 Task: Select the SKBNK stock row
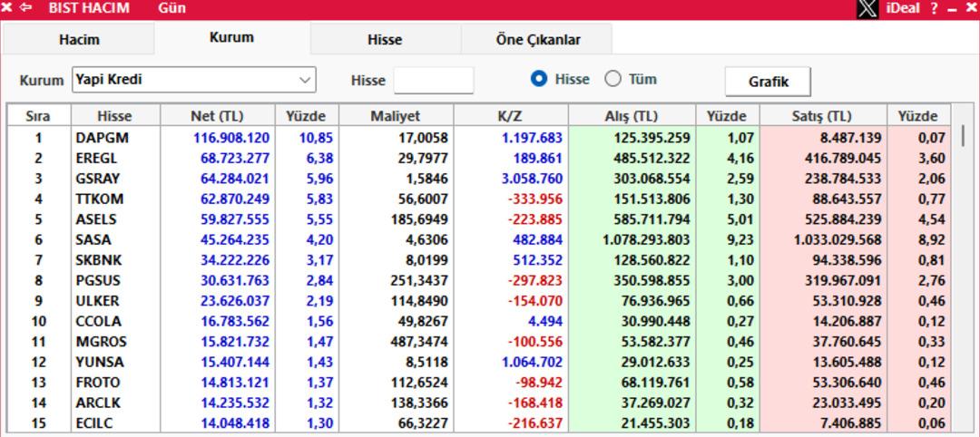(x=479, y=259)
